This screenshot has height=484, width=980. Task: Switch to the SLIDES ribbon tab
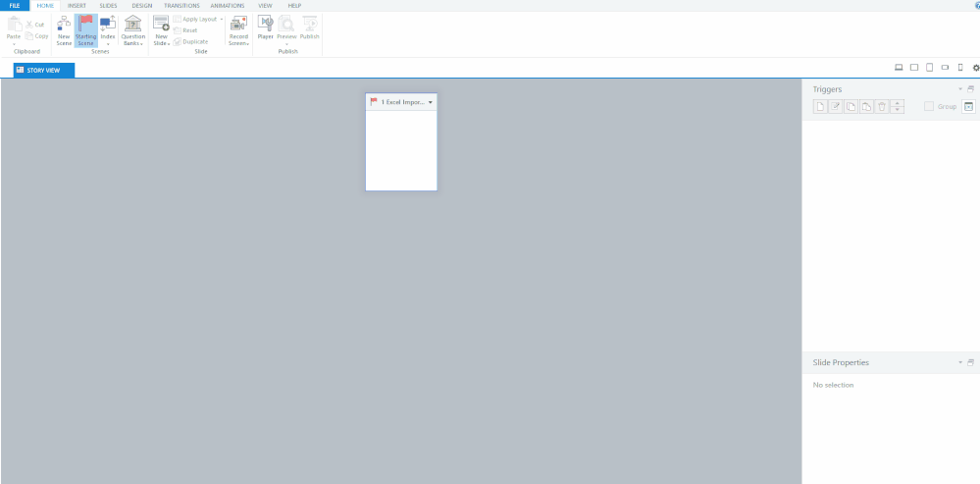click(x=108, y=6)
